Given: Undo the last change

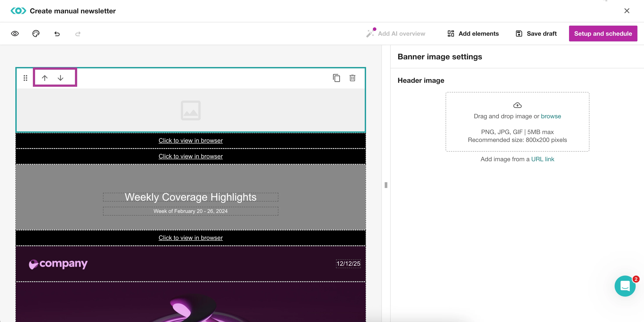Looking at the screenshot, I should (57, 34).
